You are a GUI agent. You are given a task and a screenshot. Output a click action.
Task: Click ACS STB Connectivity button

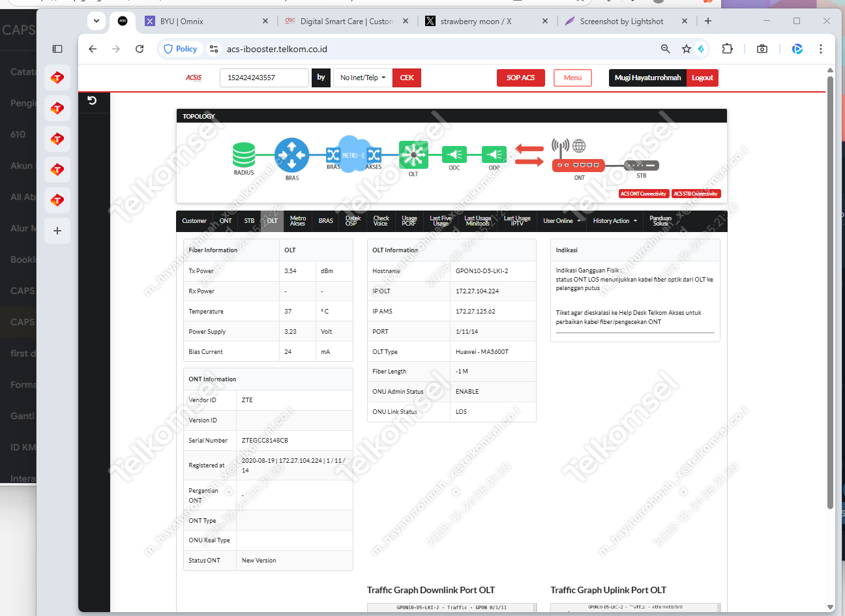696,194
